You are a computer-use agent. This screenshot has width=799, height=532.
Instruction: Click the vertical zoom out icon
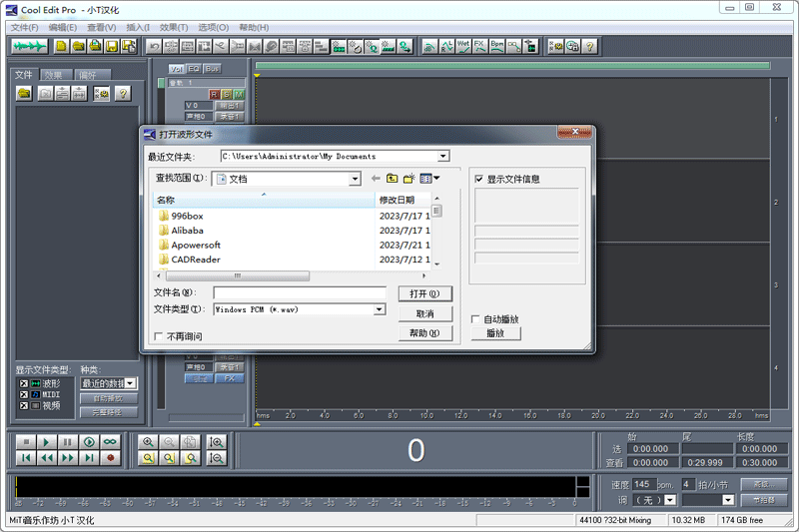point(216,458)
